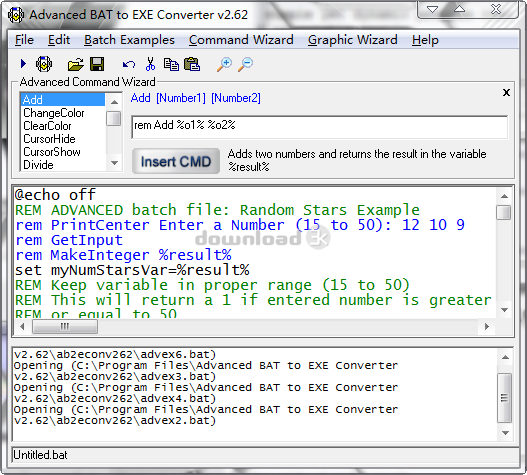This screenshot has width=527, height=475.
Task: Click 'rem MakeInteger %result%' code line
Action: [x=123, y=255]
